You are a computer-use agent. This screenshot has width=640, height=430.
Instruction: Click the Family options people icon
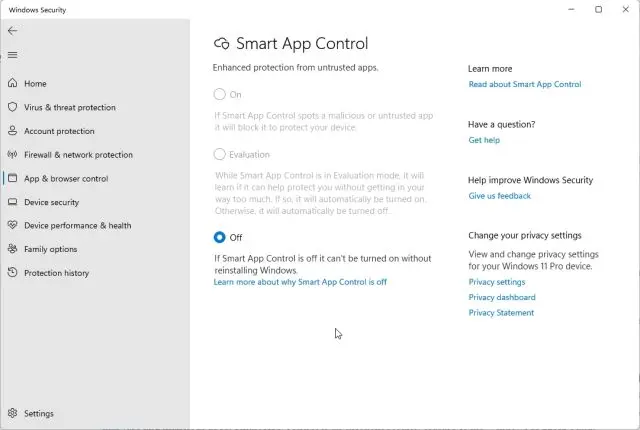pos(13,248)
